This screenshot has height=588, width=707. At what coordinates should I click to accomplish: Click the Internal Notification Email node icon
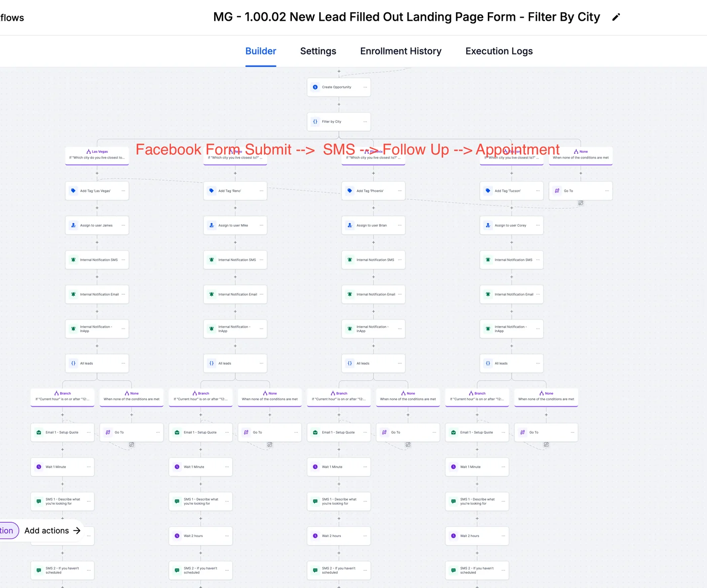coord(73,294)
